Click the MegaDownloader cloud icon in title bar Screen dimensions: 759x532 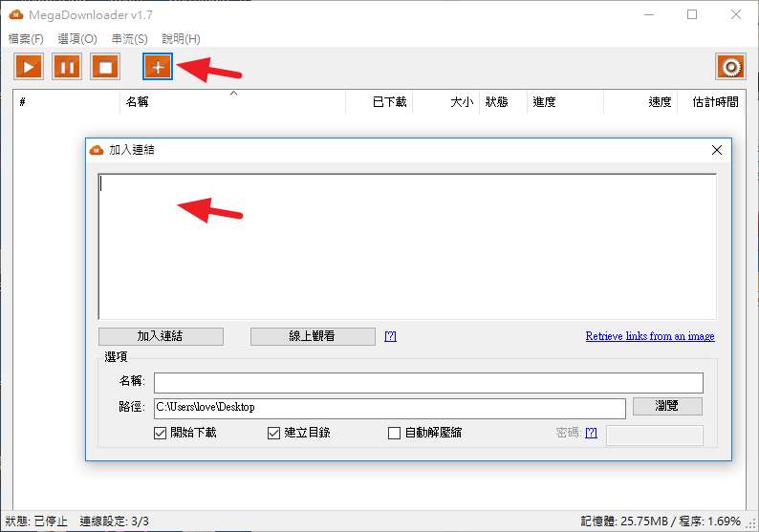(x=15, y=14)
